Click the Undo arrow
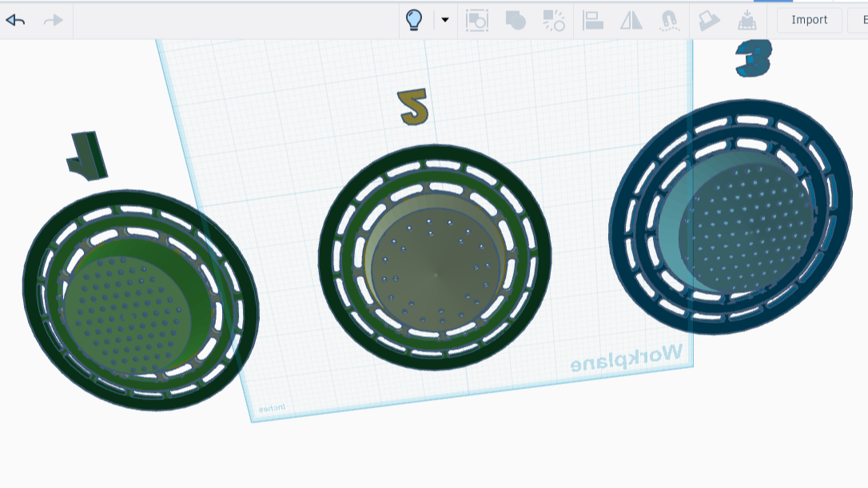The width and height of the screenshot is (868, 488). pyautogui.click(x=15, y=21)
